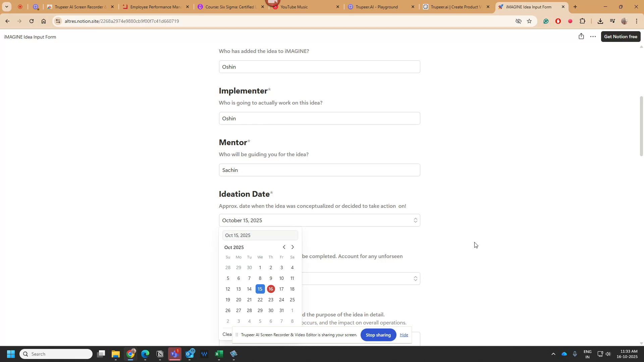Select October 17 in the calendar
644x362 pixels.
click(281, 289)
